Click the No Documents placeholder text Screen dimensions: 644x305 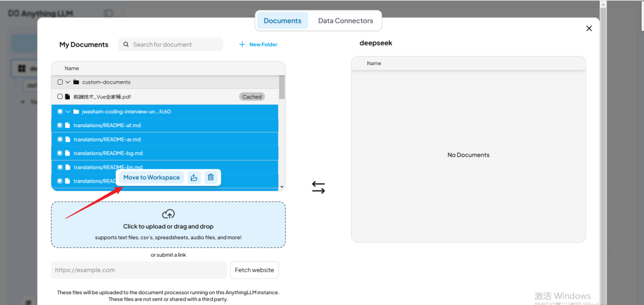pos(468,155)
